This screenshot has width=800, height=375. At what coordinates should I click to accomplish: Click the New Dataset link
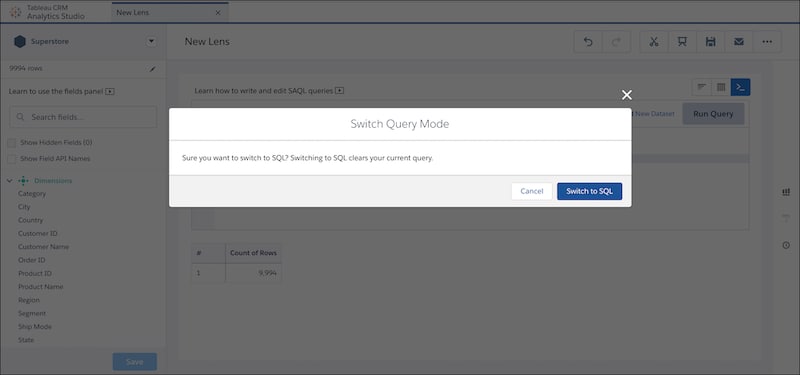click(654, 114)
